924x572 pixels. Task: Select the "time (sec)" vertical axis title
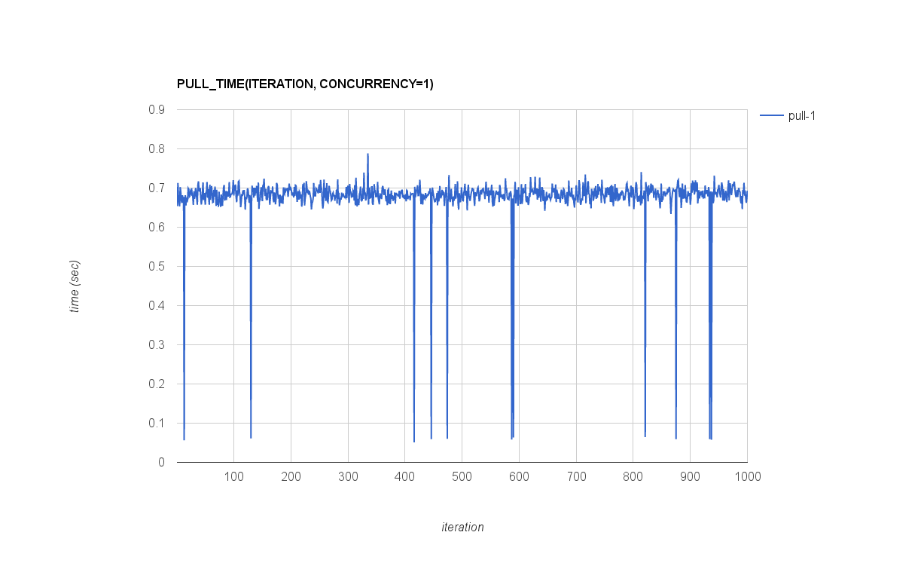pyautogui.click(x=75, y=286)
